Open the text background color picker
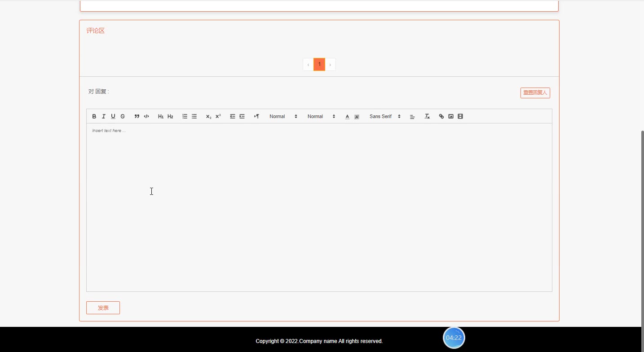 357,116
